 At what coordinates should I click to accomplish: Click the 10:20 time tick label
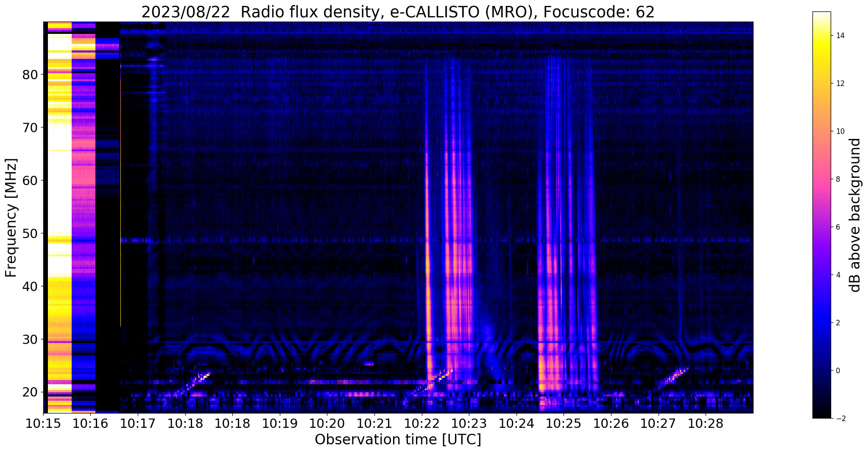click(x=327, y=424)
